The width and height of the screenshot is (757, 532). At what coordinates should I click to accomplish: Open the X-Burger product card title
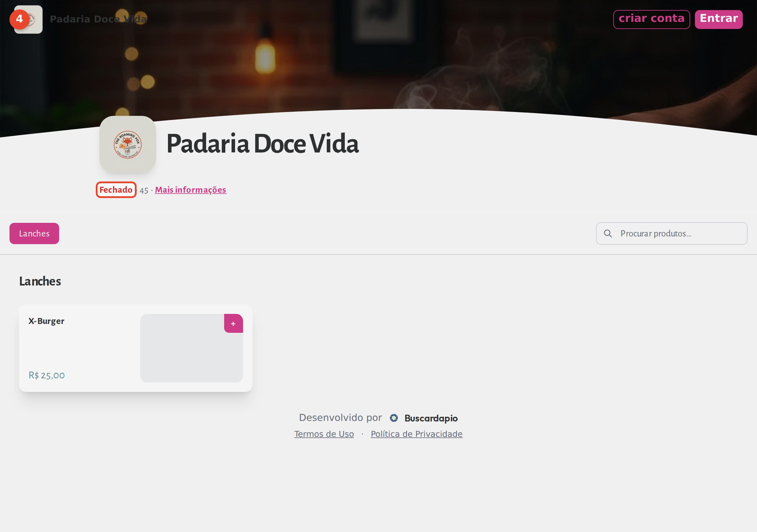pos(46,321)
